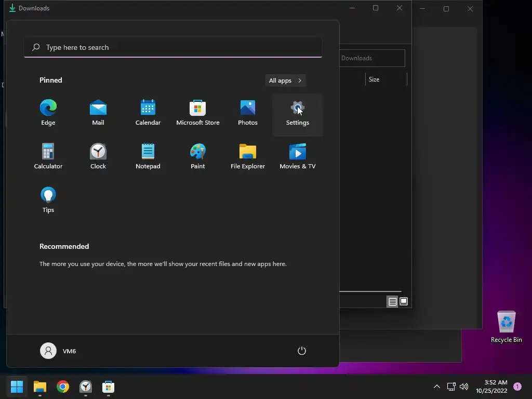Maximize the Downloads window

coord(376,8)
